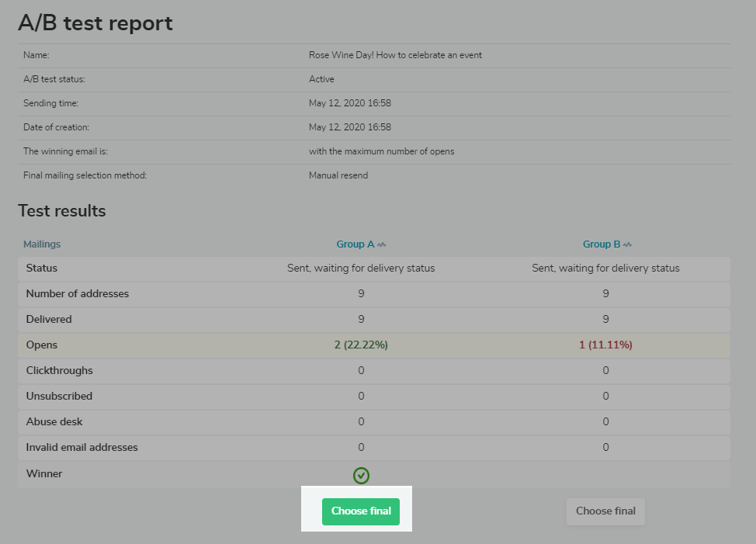756x544 pixels.
Task: Click the Active A/B test status value
Action: 321,79
